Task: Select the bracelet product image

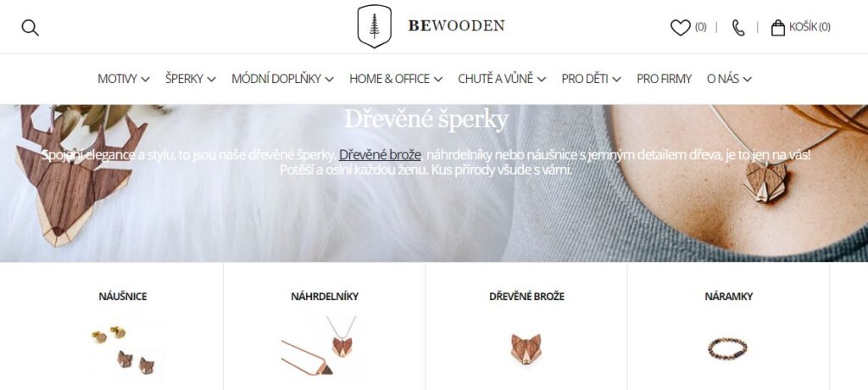Action: click(x=728, y=348)
